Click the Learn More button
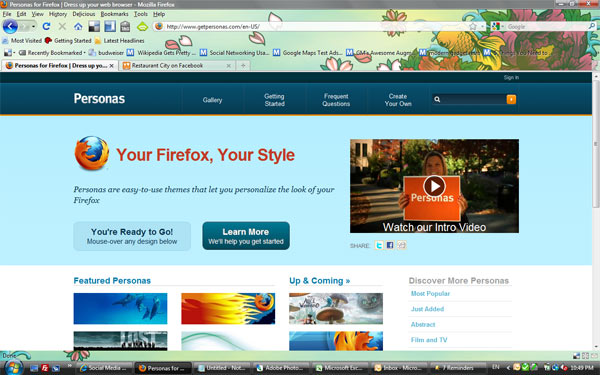This screenshot has height=375, width=600. 246,236
